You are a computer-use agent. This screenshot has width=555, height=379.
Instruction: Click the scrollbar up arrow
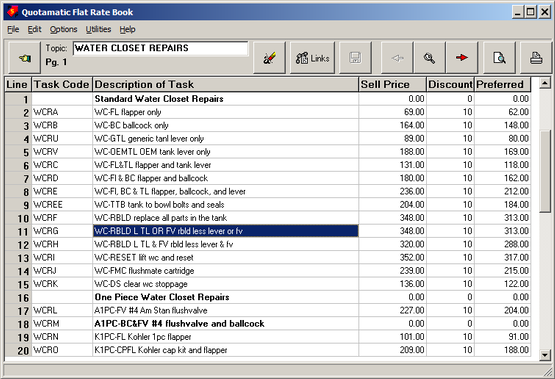click(x=545, y=83)
